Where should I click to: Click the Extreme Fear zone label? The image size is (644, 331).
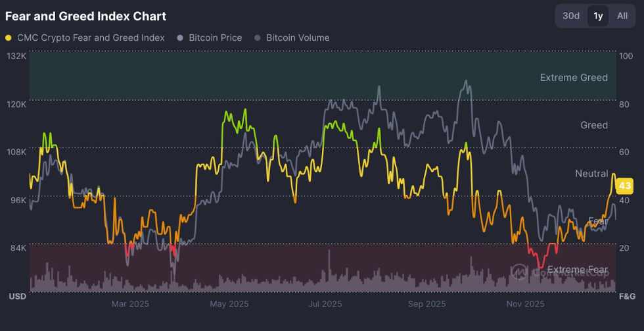(x=578, y=270)
